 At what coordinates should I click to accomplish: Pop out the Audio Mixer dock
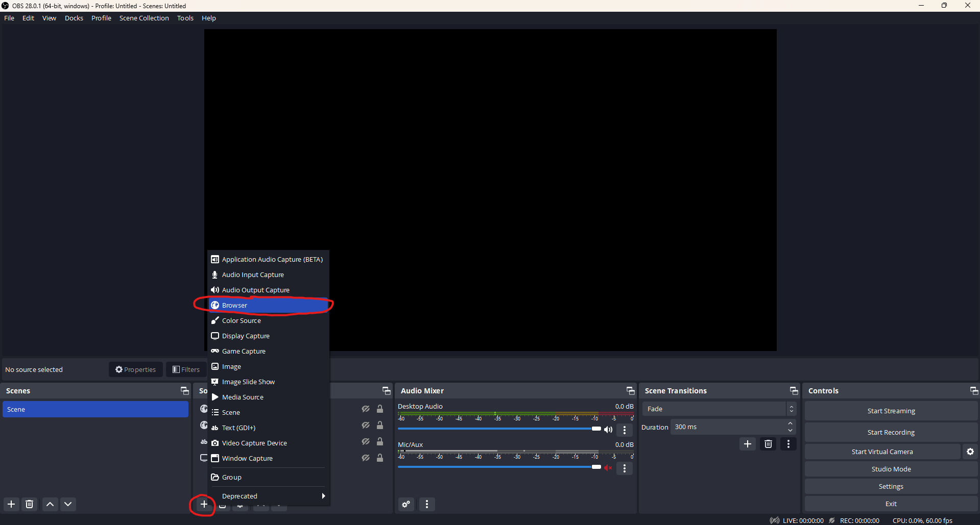coord(631,391)
